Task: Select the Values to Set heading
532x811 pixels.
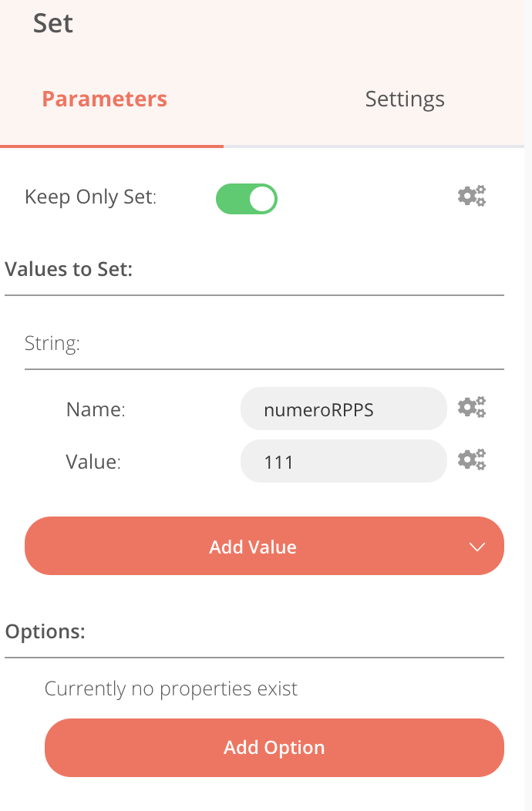Action: pos(69,270)
